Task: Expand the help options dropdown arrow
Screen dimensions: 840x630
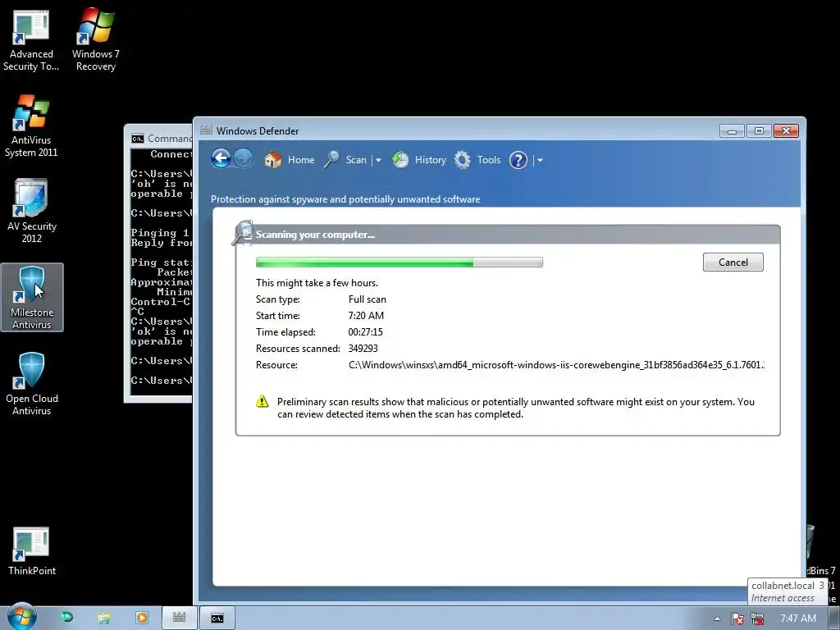Action: (540, 160)
